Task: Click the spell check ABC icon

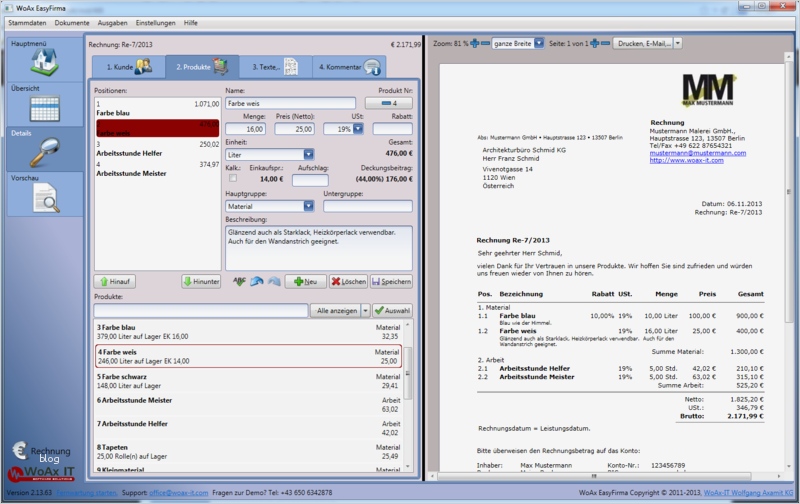Action: point(238,282)
